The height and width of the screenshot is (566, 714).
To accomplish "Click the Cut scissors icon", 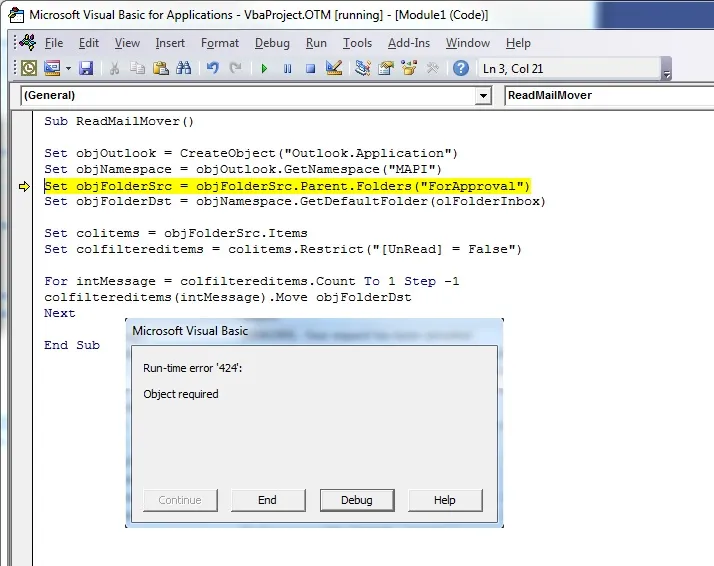I will tap(114, 68).
